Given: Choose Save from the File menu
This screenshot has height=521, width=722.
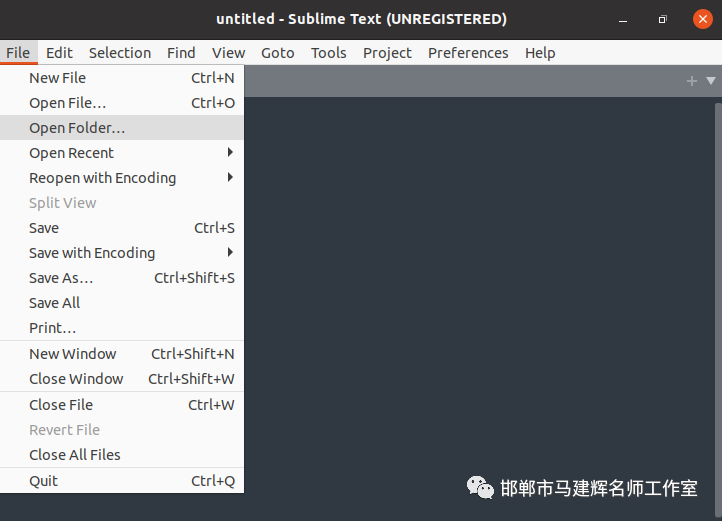Looking at the screenshot, I should (x=122, y=228).
